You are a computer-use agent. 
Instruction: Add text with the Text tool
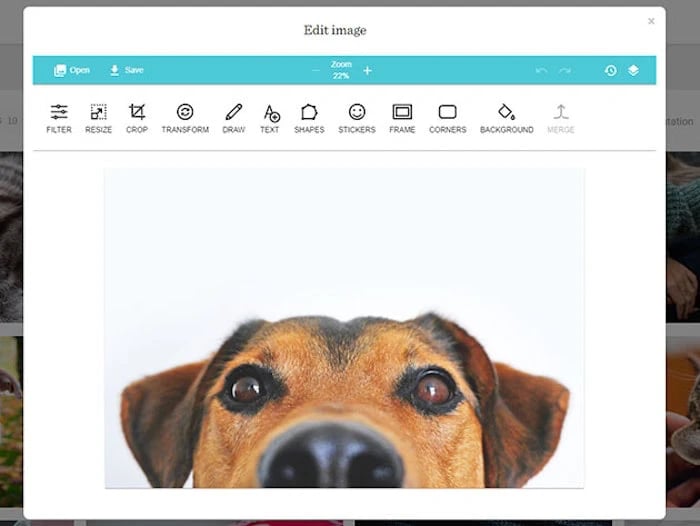(270, 118)
